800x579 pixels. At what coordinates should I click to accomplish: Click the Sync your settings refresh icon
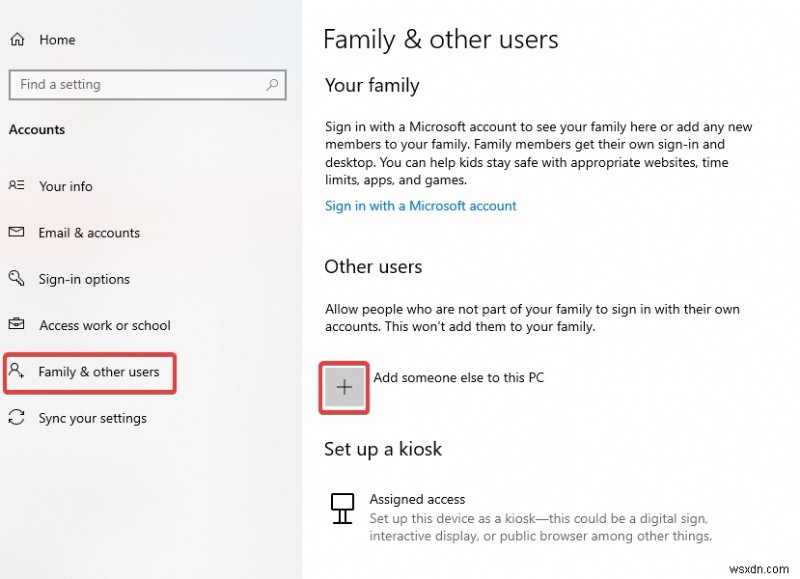17,418
